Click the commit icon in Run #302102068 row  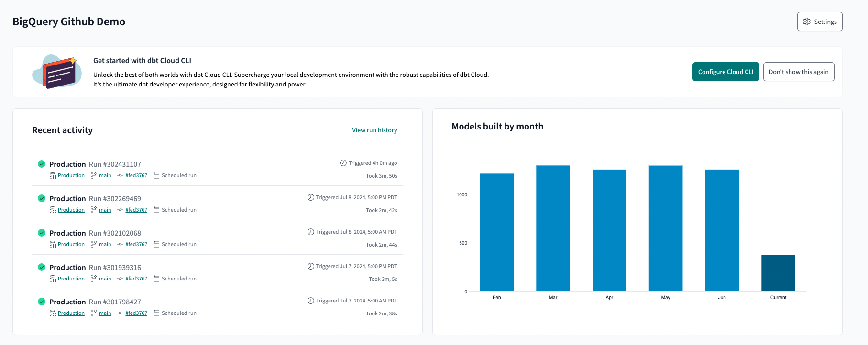120,244
